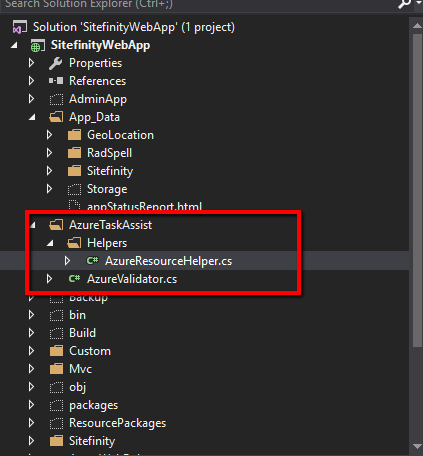
Task: Open the search options dropdown arrow
Action: [419, 3]
